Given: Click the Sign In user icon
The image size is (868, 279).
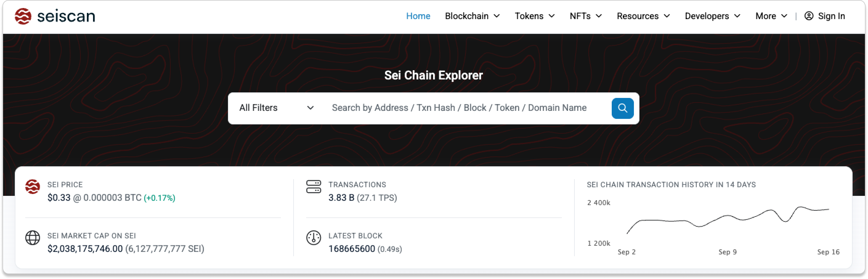Looking at the screenshot, I should coord(809,16).
